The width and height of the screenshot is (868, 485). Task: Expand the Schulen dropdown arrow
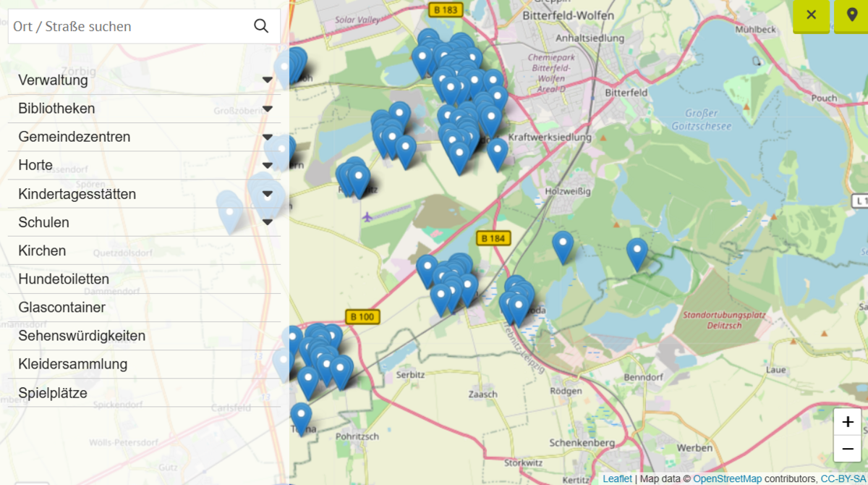point(268,222)
